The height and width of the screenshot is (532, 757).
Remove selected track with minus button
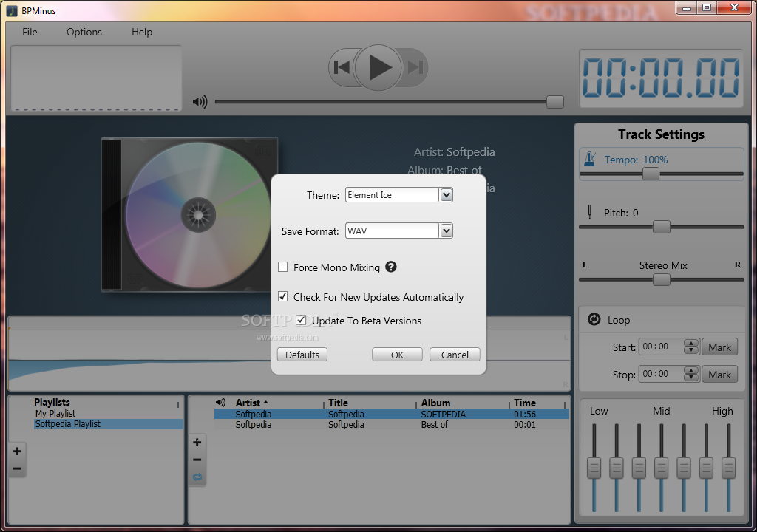197,460
